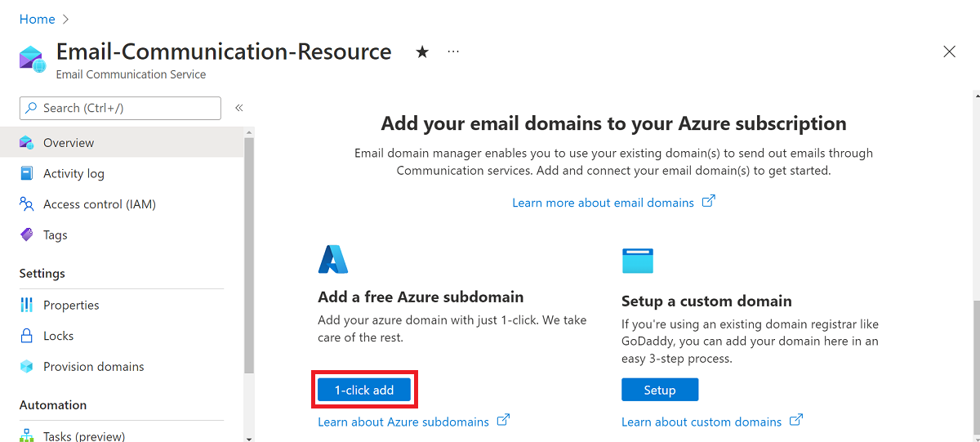Click the purple Tags icon
This screenshot has height=442, width=980.
click(27, 234)
